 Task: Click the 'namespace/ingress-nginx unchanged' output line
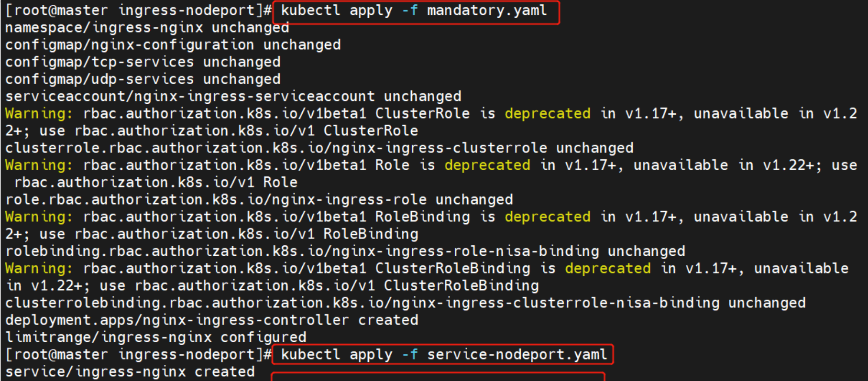(147, 28)
